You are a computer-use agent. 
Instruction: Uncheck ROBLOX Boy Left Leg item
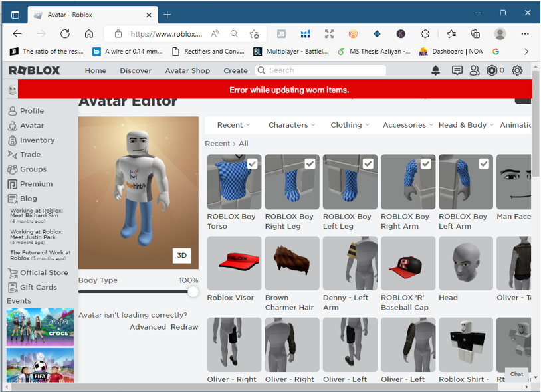coord(368,163)
